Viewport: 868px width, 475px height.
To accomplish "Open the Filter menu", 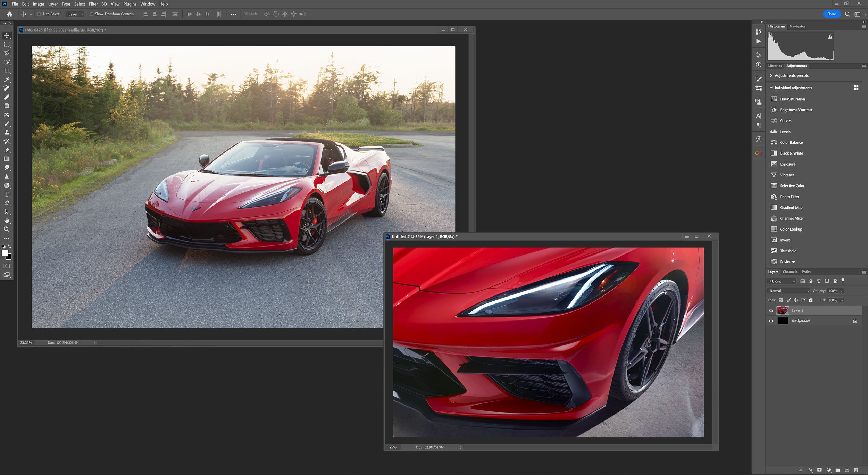I will coord(93,4).
